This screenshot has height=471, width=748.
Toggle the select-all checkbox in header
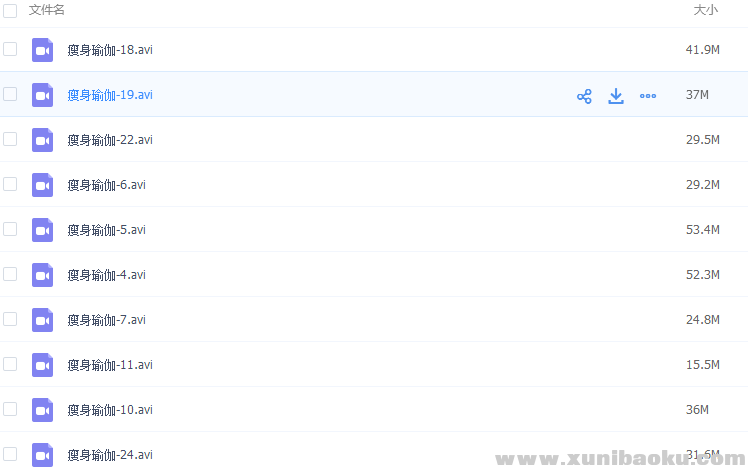(10, 10)
